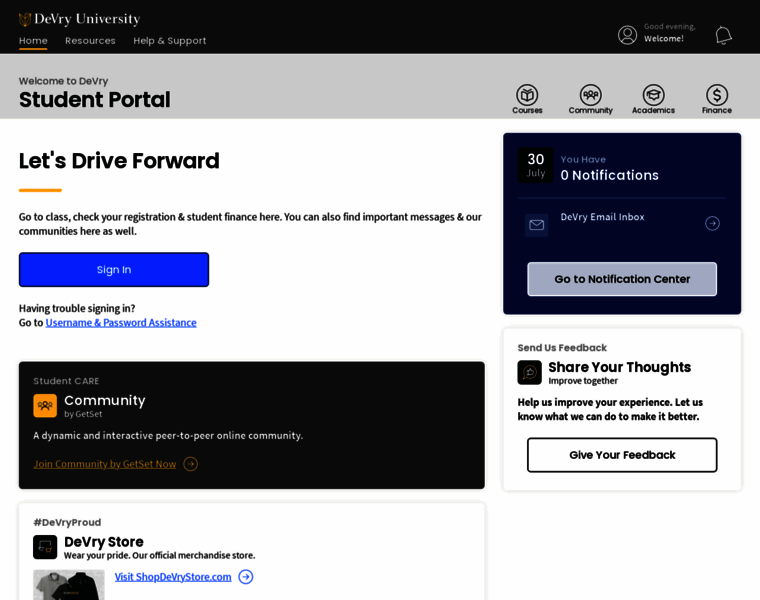Visit the ShopDeVryStore.com link
The width and height of the screenshot is (760, 600).
pyautogui.click(x=173, y=577)
